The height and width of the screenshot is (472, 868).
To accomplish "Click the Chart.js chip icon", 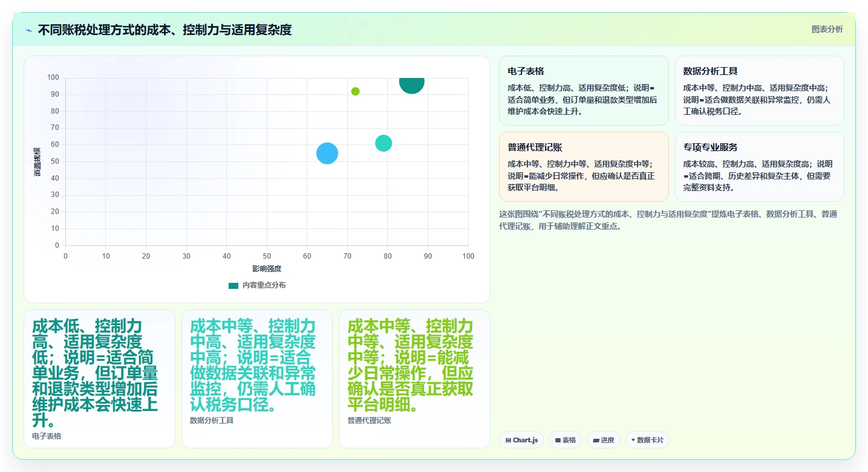I will tap(509, 440).
